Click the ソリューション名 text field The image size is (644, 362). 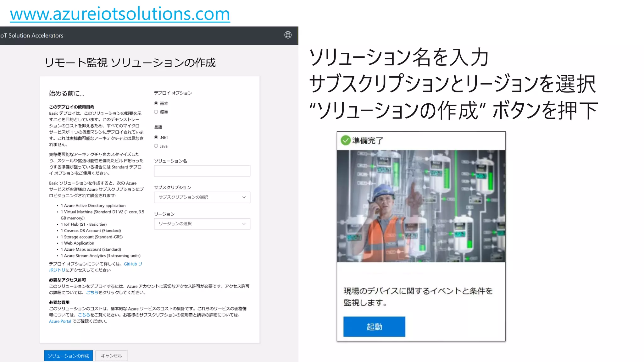point(202,171)
